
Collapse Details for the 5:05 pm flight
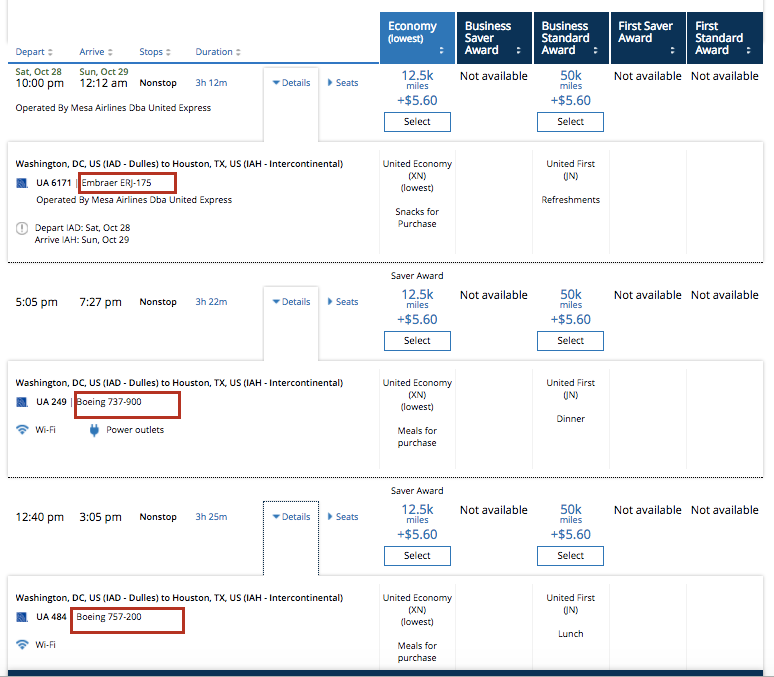[291, 302]
